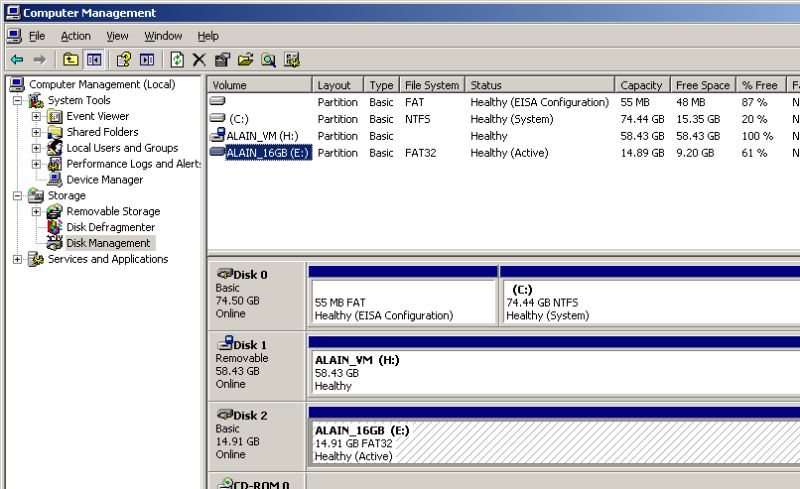Click the MMC icon left of File menu
Screen dimensions: 800x489
click(14, 36)
